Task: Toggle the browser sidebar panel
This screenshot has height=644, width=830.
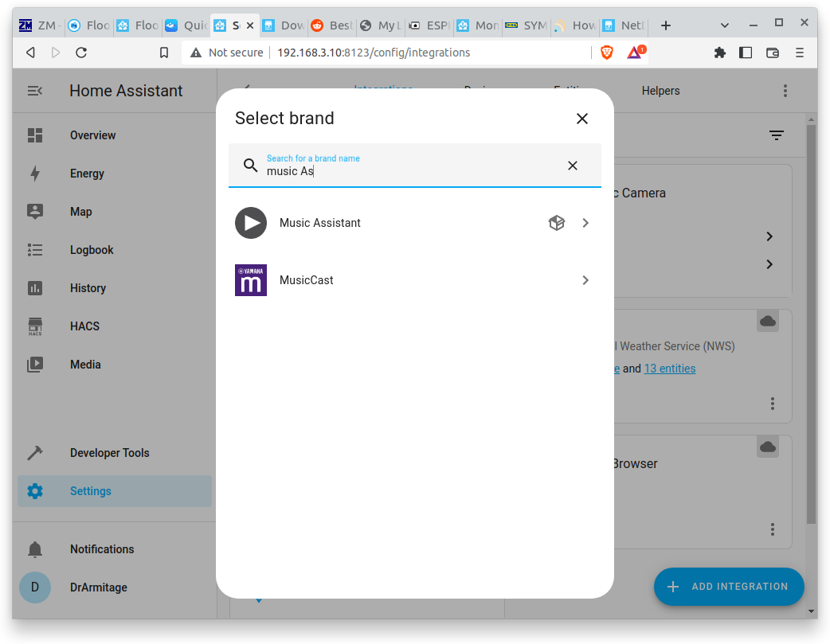Action: (x=746, y=53)
